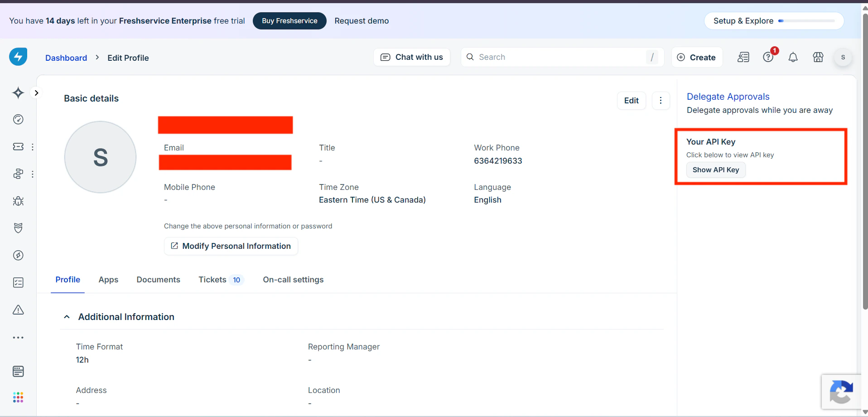Open Tickets submenu three-dot handle

(x=32, y=147)
